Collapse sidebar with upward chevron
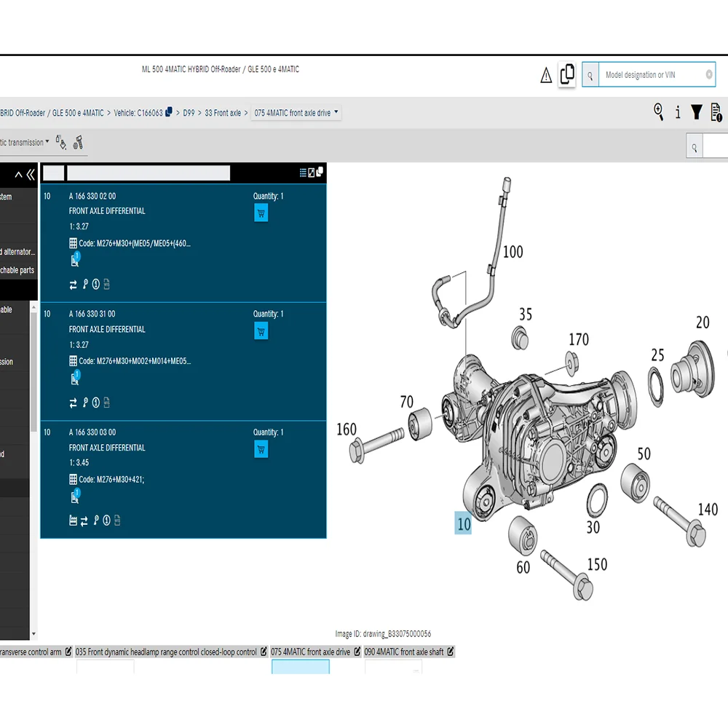Image resolution: width=728 pixels, height=728 pixels. 19,175
